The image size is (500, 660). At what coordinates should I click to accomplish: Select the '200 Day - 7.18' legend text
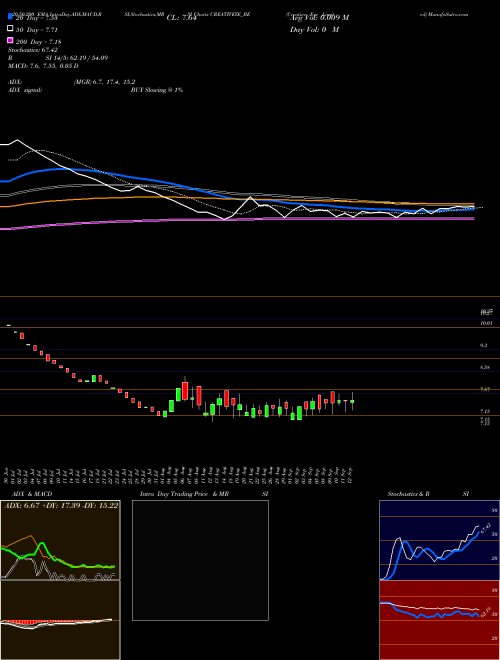(39, 42)
